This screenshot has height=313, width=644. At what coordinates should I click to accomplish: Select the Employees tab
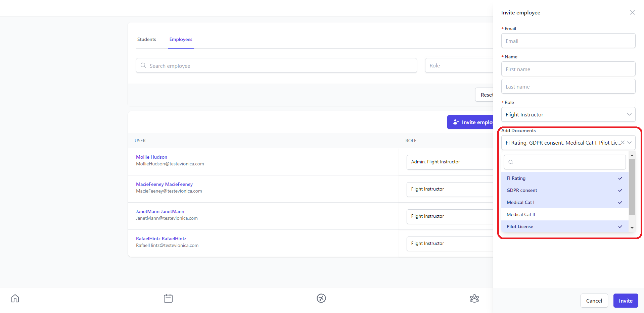(181, 39)
